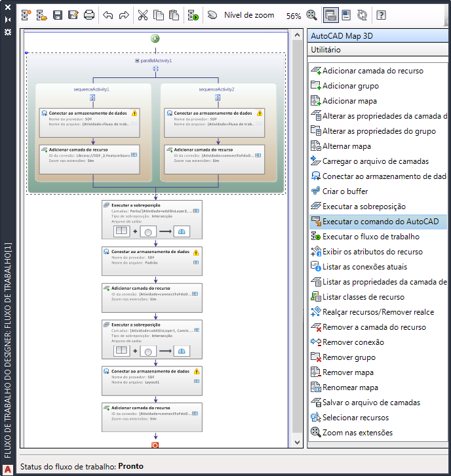Image resolution: width=451 pixels, height=476 pixels.
Task: Undo the last workflow edit
Action: point(108,15)
